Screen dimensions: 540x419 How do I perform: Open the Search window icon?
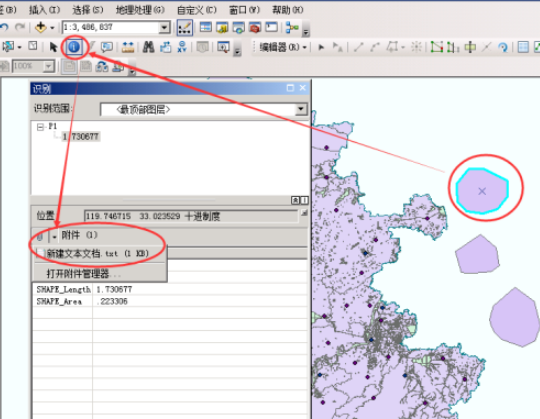238,27
